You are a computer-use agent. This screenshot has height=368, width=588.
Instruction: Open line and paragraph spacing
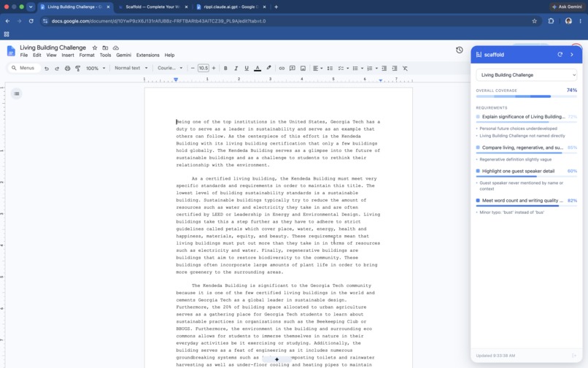point(330,69)
